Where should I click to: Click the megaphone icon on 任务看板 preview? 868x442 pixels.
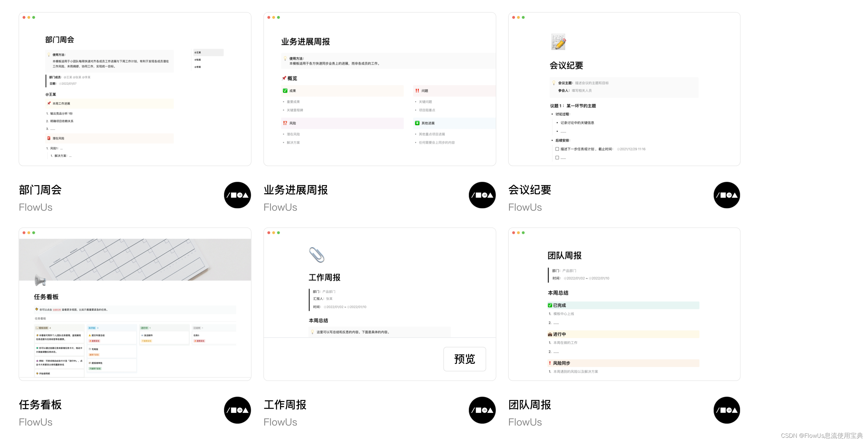(x=40, y=280)
